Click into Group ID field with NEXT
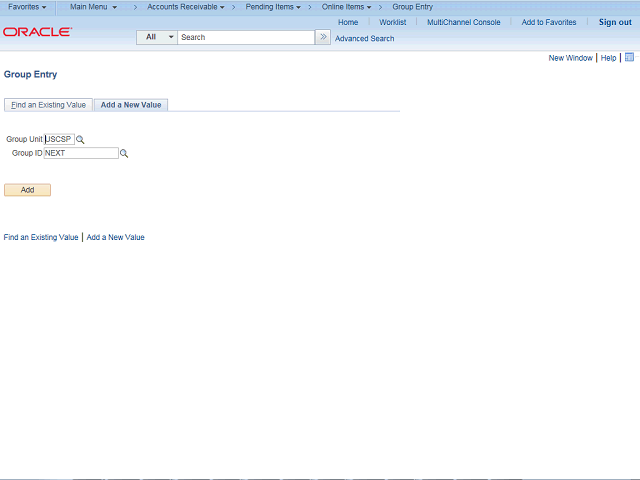This screenshot has width=640, height=480. (81, 153)
